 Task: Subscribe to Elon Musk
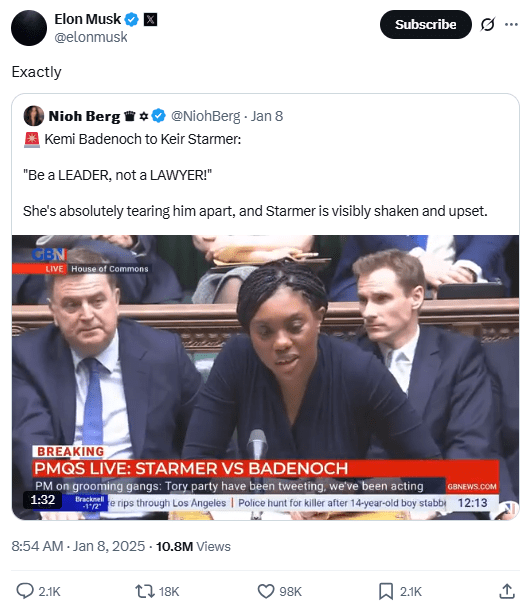point(426,24)
